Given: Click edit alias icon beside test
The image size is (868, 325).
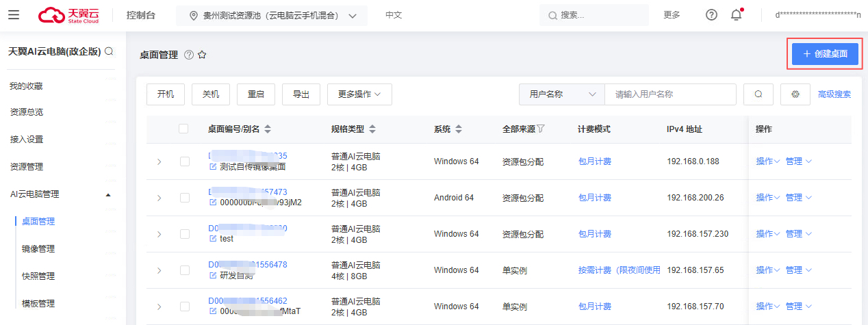Looking at the screenshot, I should [x=212, y=239].
